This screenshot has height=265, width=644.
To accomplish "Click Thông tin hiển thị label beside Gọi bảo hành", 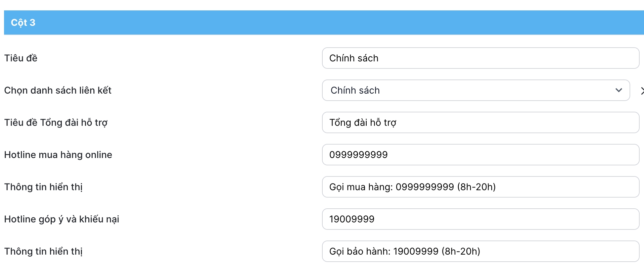I will [x=43, y=251].
